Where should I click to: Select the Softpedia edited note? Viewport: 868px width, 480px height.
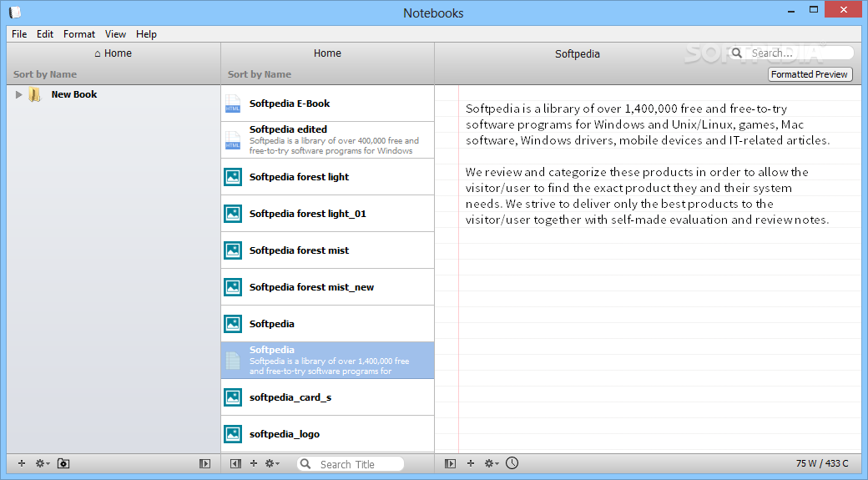click(x=328, y=140)
